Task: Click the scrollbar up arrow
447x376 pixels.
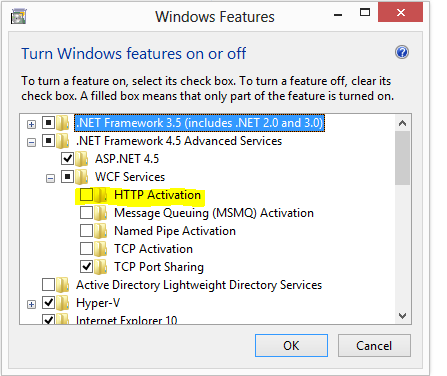Action: tap(402, 123)
